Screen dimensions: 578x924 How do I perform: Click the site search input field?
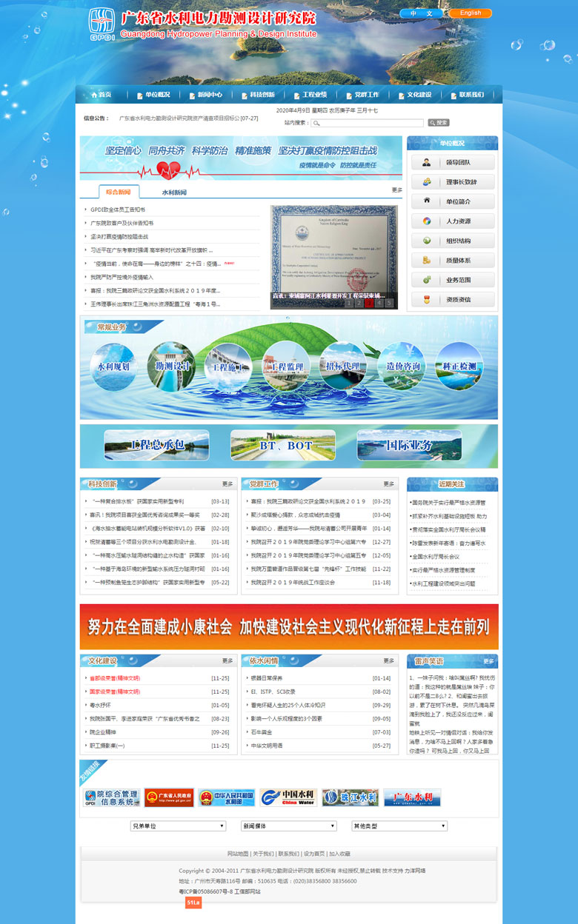coord(368,123)
